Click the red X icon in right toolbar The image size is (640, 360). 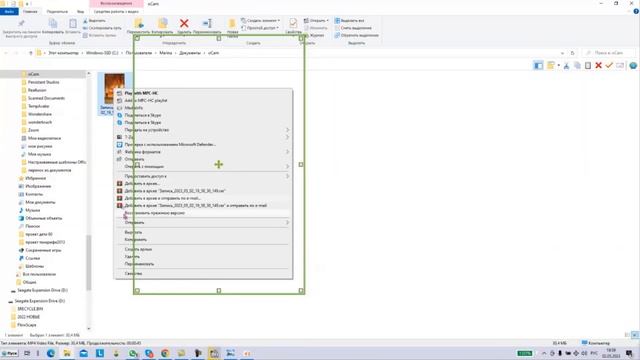point(598,65)
